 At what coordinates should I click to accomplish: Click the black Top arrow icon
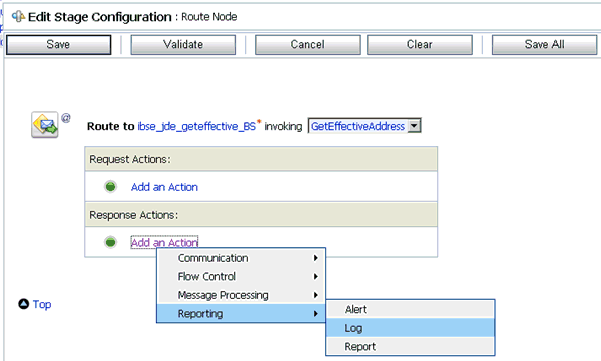point(24,304)
